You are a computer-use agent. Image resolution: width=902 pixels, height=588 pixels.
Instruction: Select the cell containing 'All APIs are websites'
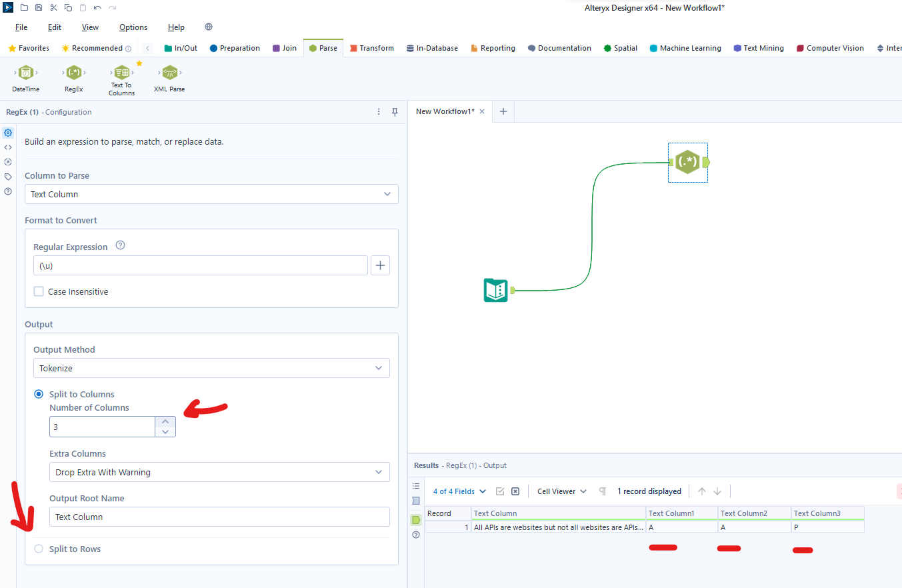point(559,527)
